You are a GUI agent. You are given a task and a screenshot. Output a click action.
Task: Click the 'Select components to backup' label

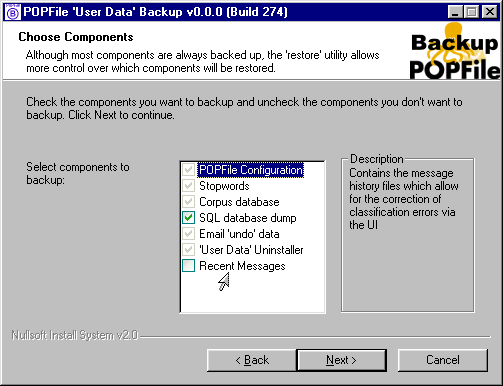tap(78, 173)
